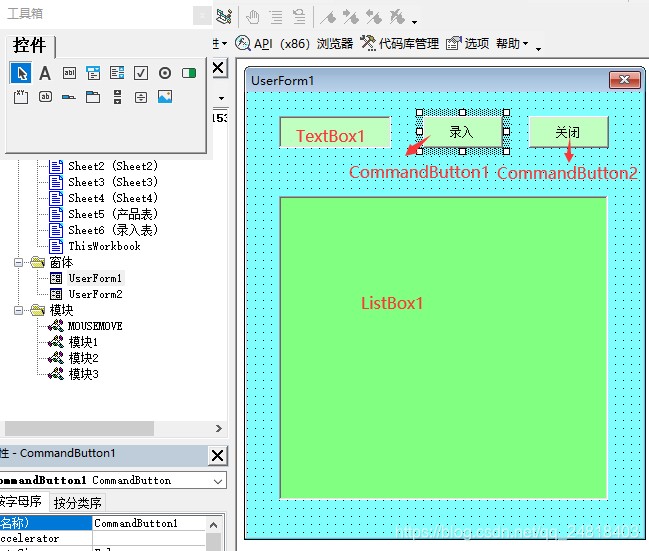
Task: Select Sheet4 (Sheet4) in project tree
Action: 113,198
